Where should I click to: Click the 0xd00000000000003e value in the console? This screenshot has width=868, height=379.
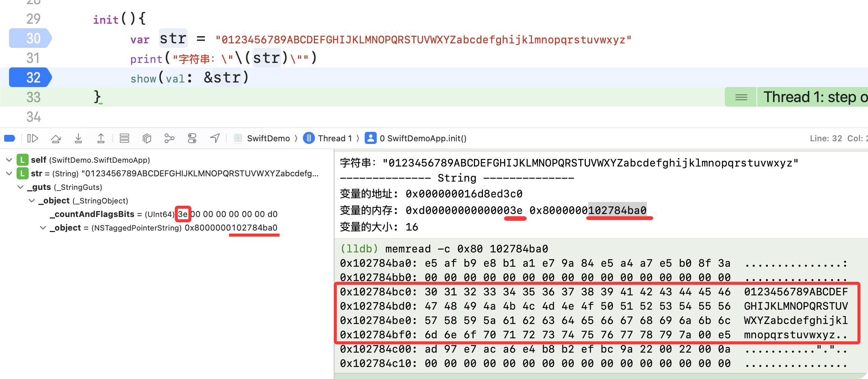click(x=464, y=211)
